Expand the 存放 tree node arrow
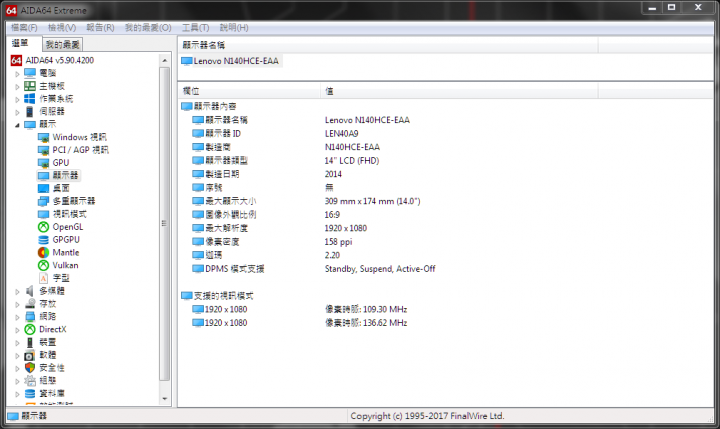The image size is (720, 429). (x=17, y=304)
